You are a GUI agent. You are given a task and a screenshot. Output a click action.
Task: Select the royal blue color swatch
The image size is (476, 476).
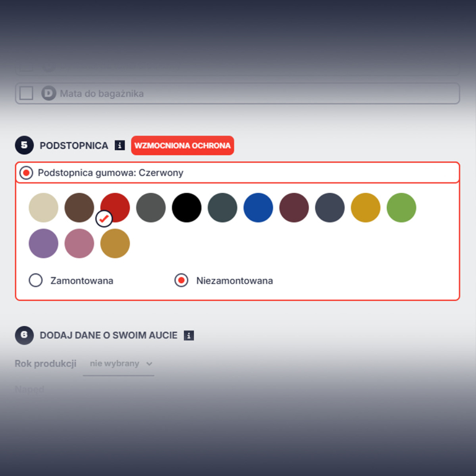[x=258, y=208]
